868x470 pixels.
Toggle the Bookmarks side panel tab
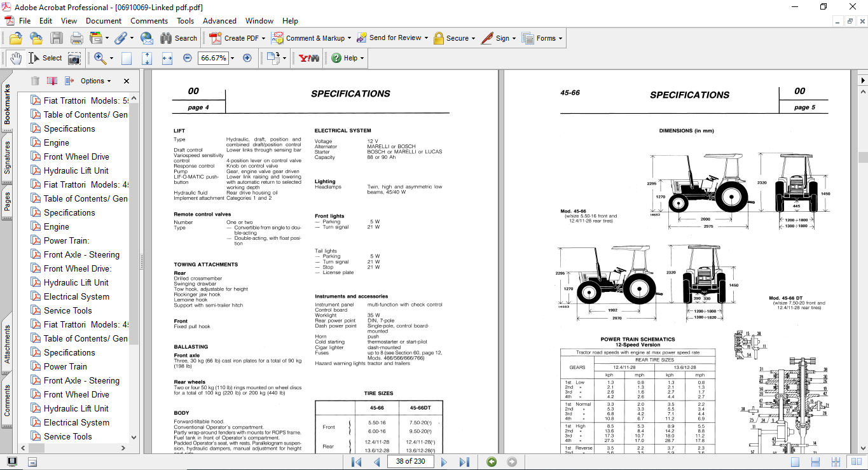coord(7,105)
